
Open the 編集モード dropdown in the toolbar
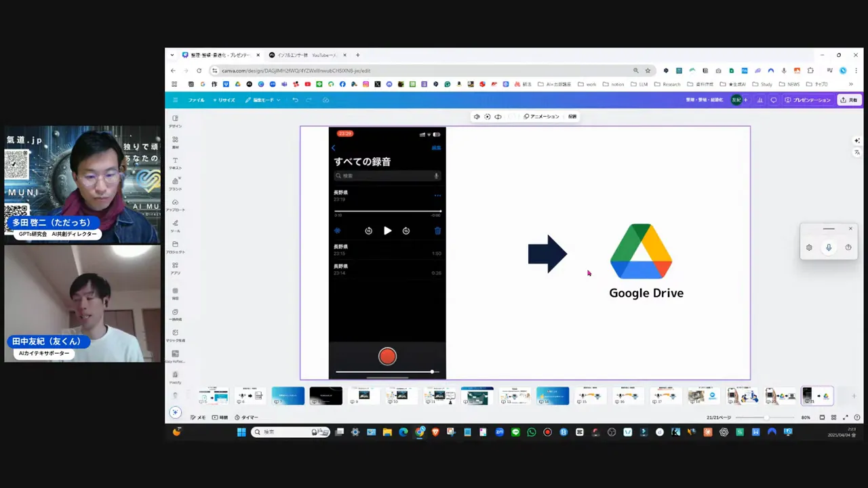coord(264,100)
